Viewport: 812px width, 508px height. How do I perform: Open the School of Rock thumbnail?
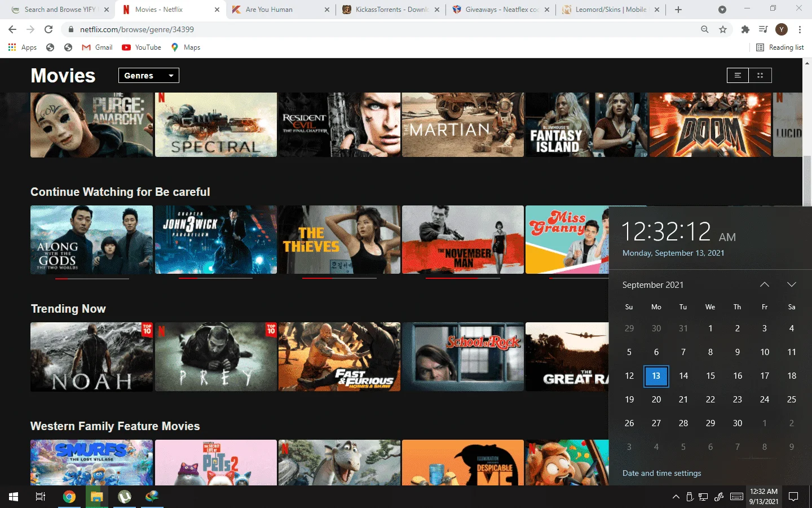click(463, 357)
